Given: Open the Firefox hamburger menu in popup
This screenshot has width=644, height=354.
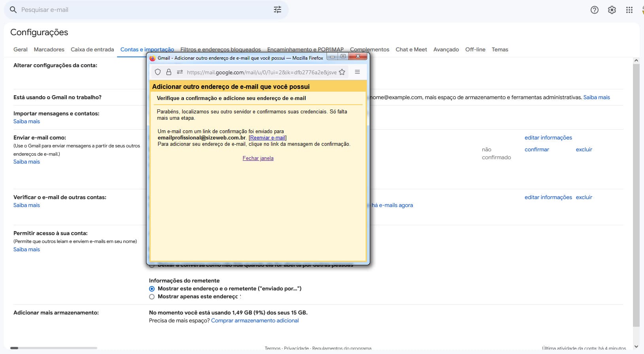Looking at the screenshot, I should (357, 72).
